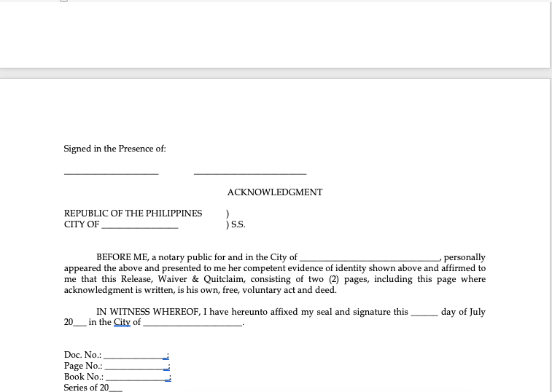Click the 'Signed in the Presence of:' text
This screenshot has height=392, width=552.
[114, 149]
